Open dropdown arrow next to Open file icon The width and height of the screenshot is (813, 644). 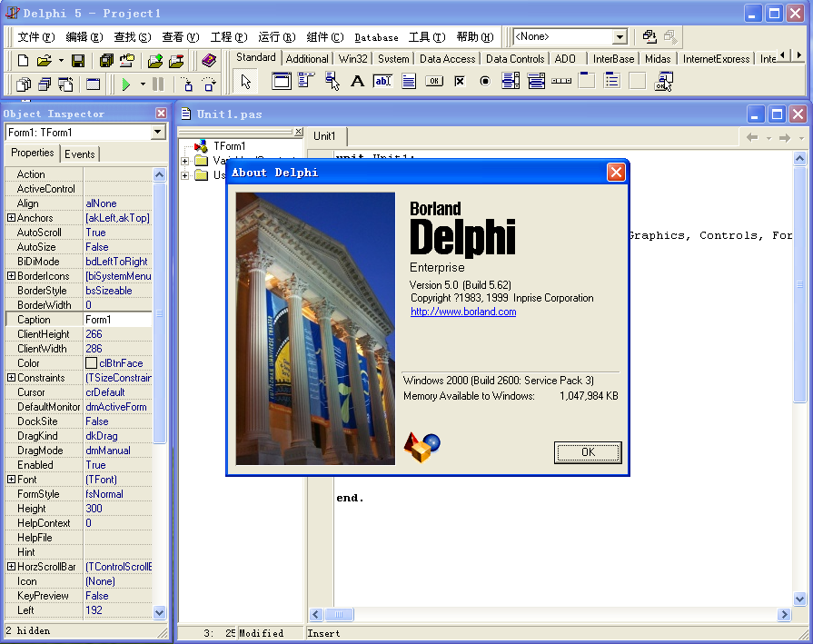[61, 61]
